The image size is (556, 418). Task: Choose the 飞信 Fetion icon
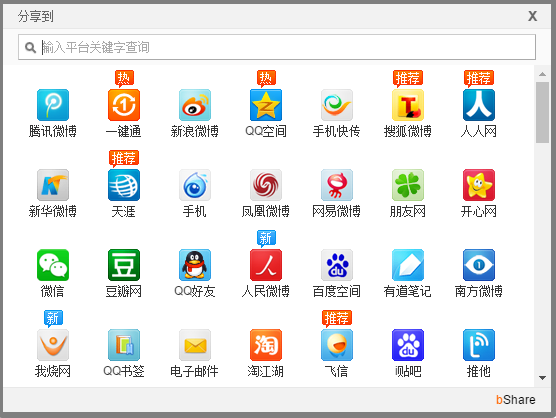point(337,345)
